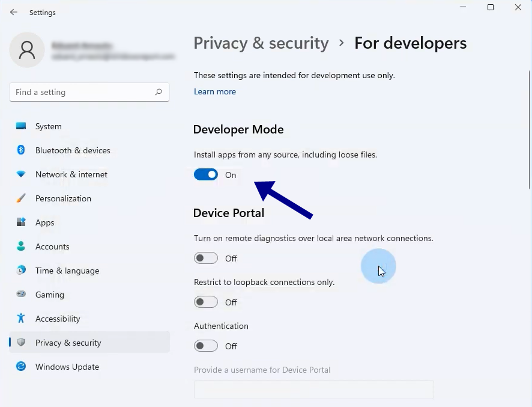Open Time & language settings
The image size is (532, 407).
pyautogui.click(x=67, y=271)
